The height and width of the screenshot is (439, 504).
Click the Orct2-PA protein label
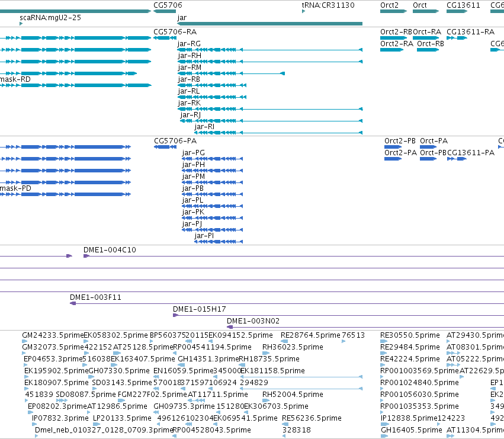tap(400, 153)
